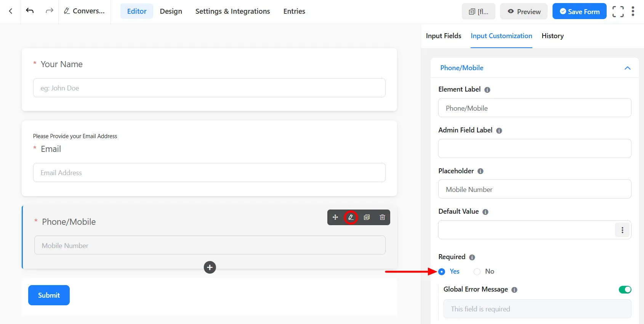644x324 pixels.
Task: Duplicate the Phone/Mobile field
Action: (367, 217)
